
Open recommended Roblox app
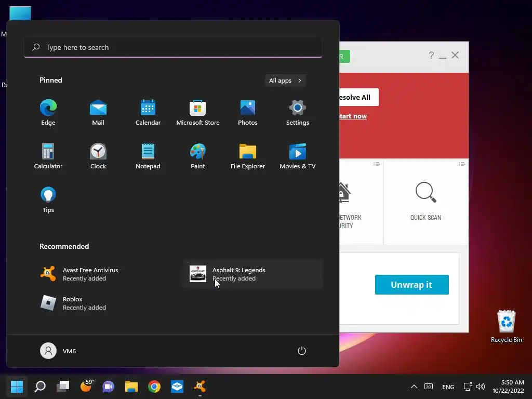[x=103, y=303]
